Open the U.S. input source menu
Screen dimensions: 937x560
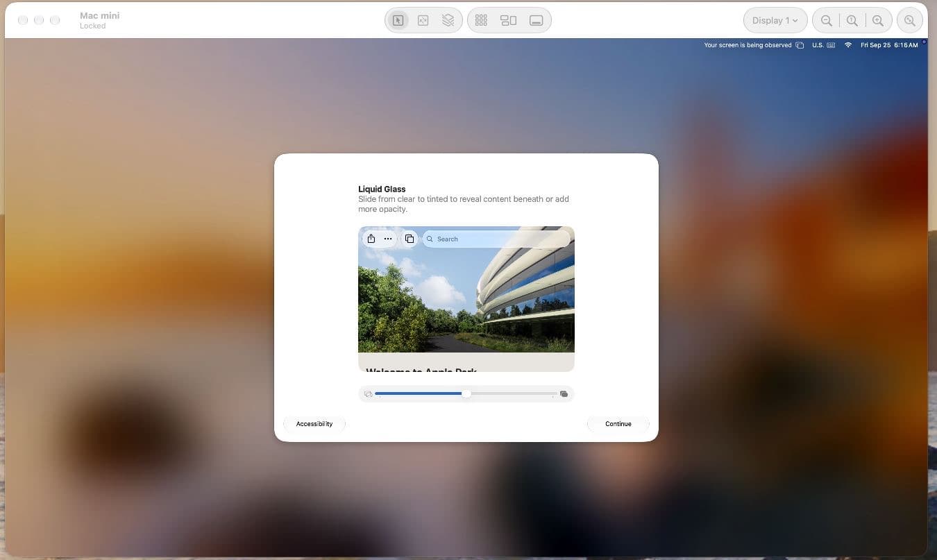pos(823,45)
